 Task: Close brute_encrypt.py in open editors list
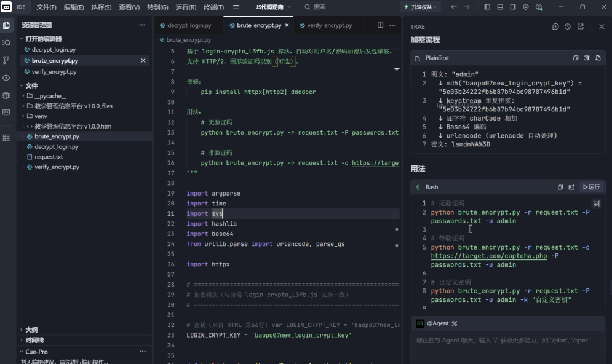[x=143, y=60]
